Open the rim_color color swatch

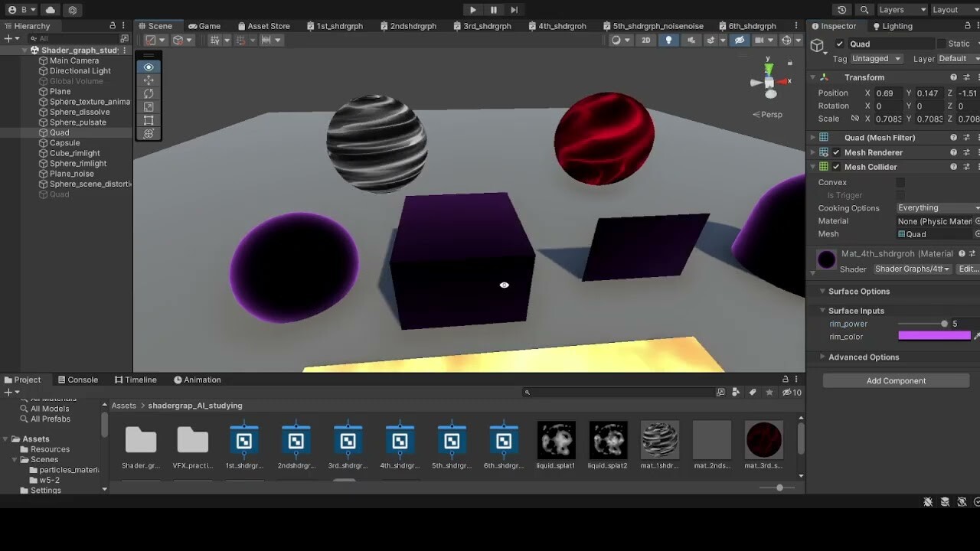coord(933,336)
